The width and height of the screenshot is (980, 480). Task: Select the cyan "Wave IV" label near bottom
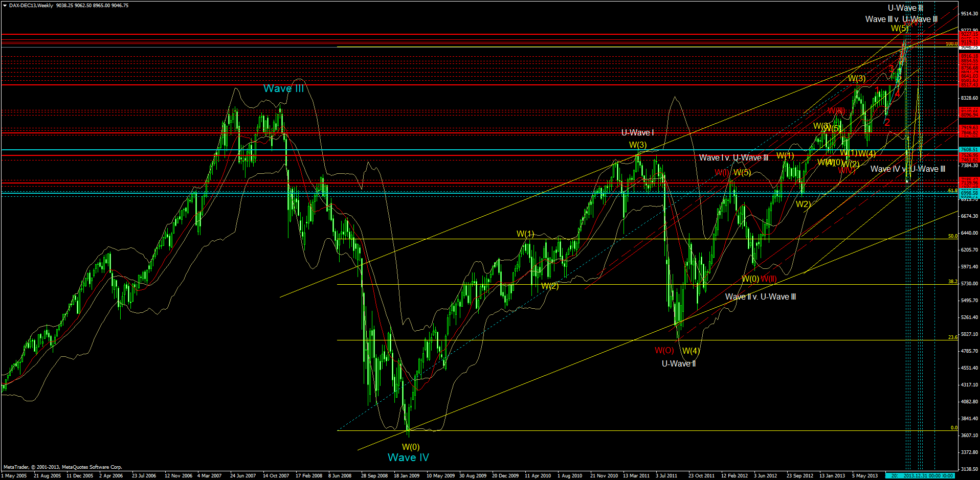[408, 458]
